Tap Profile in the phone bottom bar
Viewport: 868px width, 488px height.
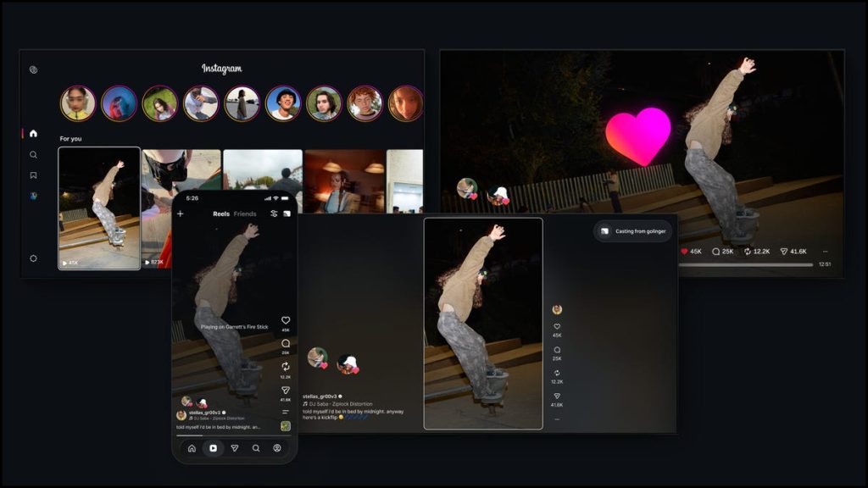point(277,448)
